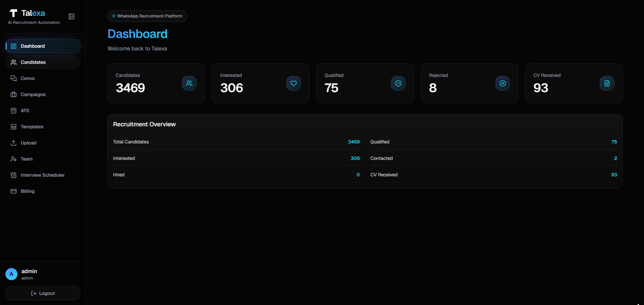The height and width of the screenshot is (305, 644).
Task: Click the checkmark icon on the Qualified card
Action: [x=398, y=83]
